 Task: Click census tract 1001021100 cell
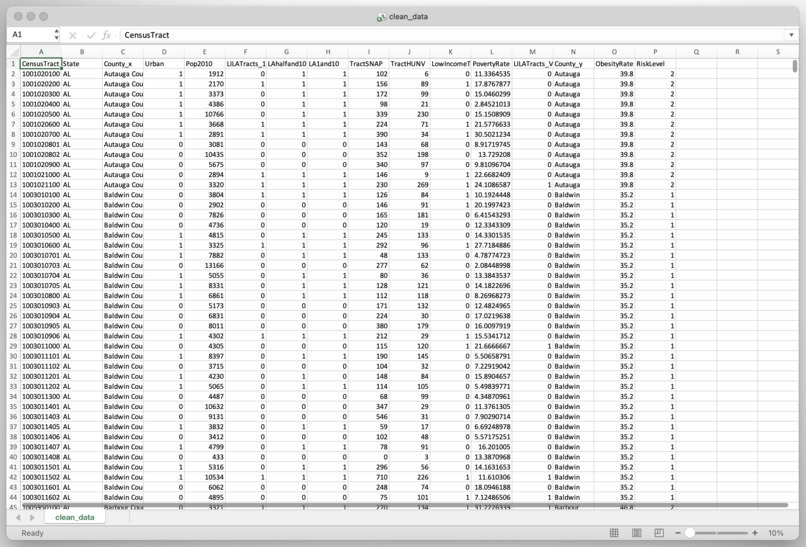point(41,185)
